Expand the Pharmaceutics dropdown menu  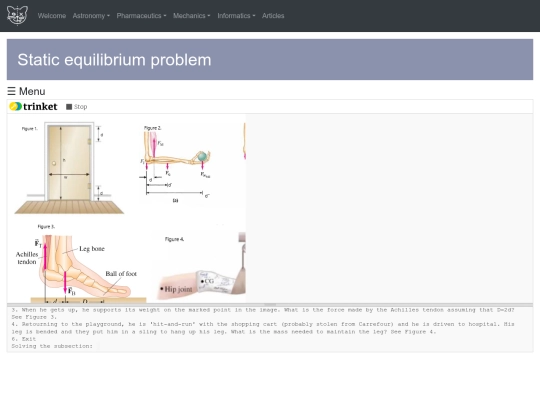click(141, 16)
